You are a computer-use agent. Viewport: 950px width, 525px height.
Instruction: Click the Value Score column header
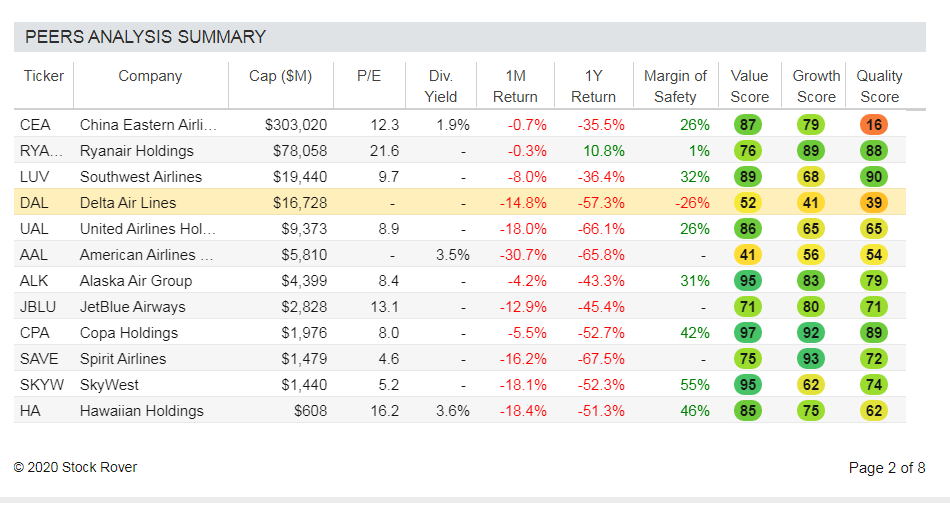click(749, 86)
